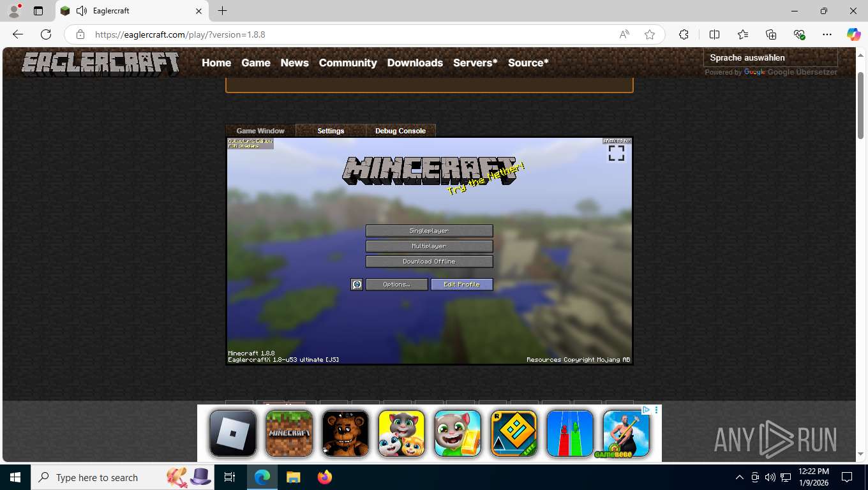Image resolution: width=868 pixels, height=490 pixels.
Task: Open the Windows Start menu
Action: 15,477
